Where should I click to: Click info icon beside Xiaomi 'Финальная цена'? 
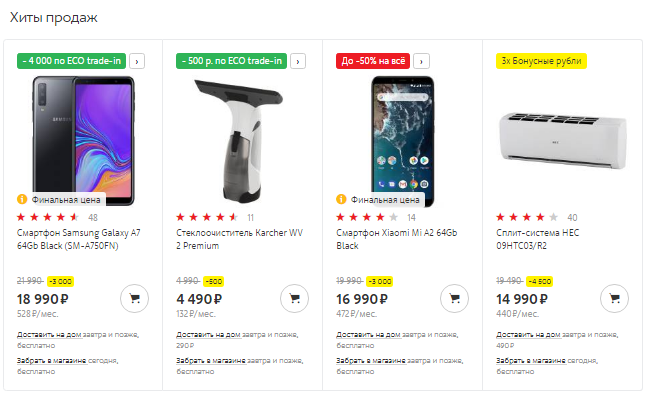pyautogui.click(x=341, y=199)
